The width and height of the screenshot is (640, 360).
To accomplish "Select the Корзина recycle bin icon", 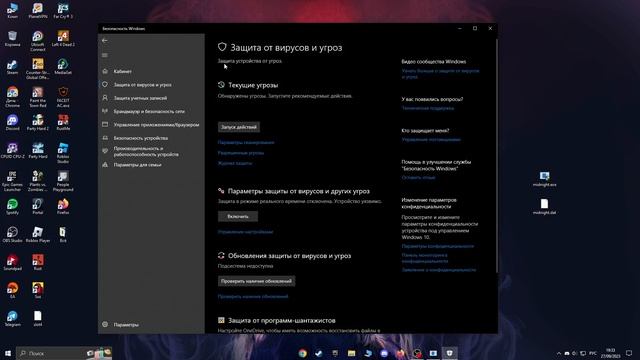I will 12,39.
